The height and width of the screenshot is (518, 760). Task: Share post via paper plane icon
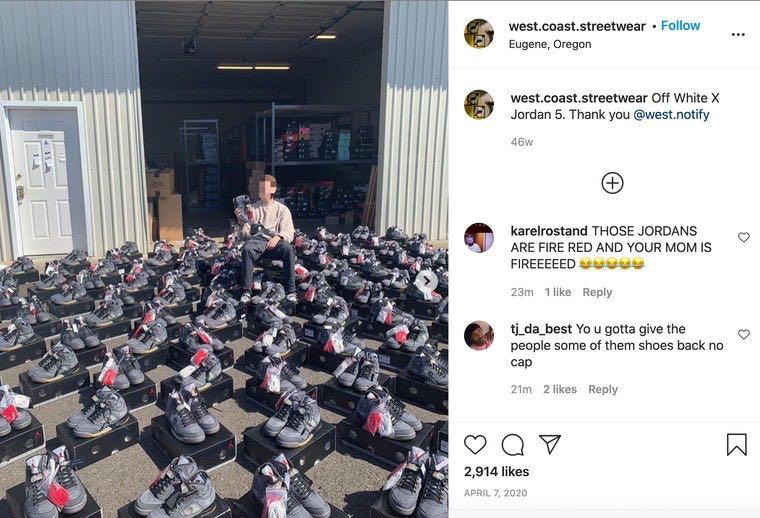point(550,444)
